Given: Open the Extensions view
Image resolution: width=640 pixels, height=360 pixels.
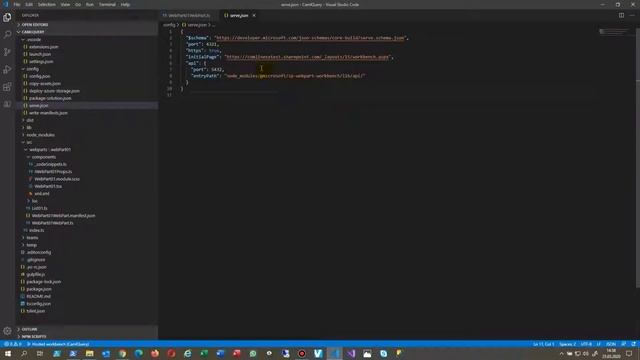Looking at the screenshot, I should coord(7,87).
